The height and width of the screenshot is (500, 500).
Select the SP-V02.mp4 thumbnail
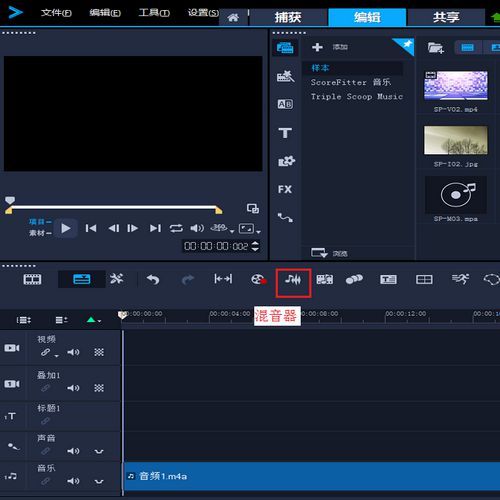click(x=455, y=85)
